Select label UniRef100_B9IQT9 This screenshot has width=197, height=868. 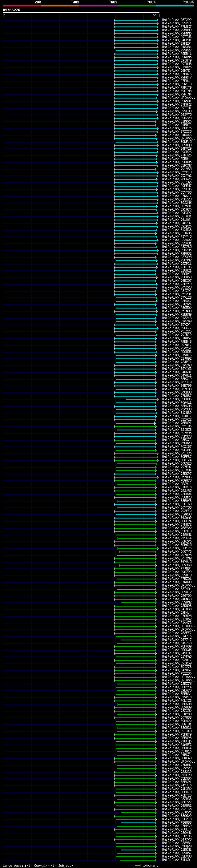pos(176,60)
